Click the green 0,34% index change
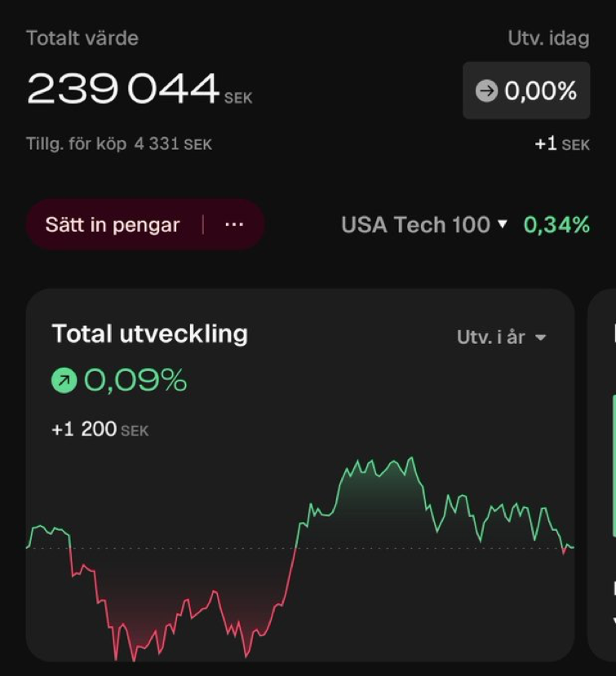 click(x=556, y=224)
